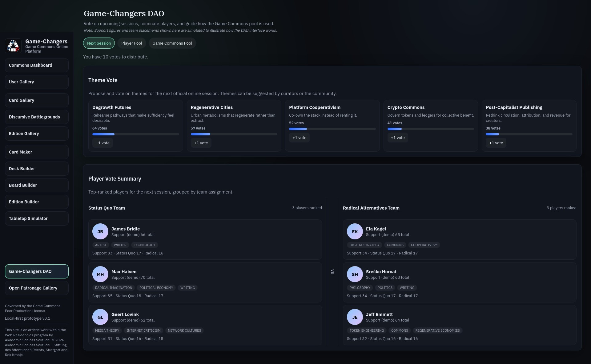Open the Board Builder
Viewport: 591px width, 364px height.
click(37, 185)
